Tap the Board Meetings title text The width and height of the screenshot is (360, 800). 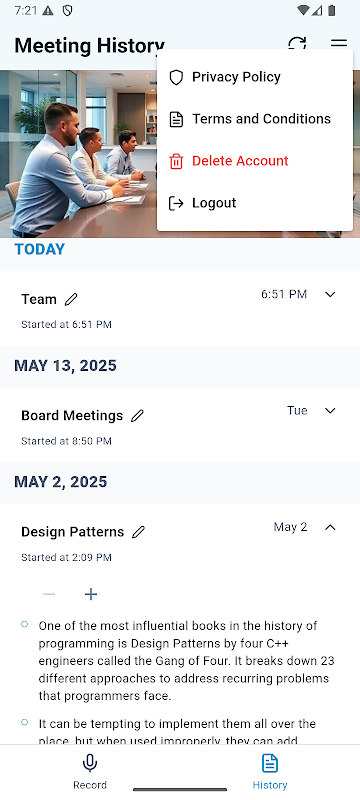pyautogui.click(x=72, y=416)
